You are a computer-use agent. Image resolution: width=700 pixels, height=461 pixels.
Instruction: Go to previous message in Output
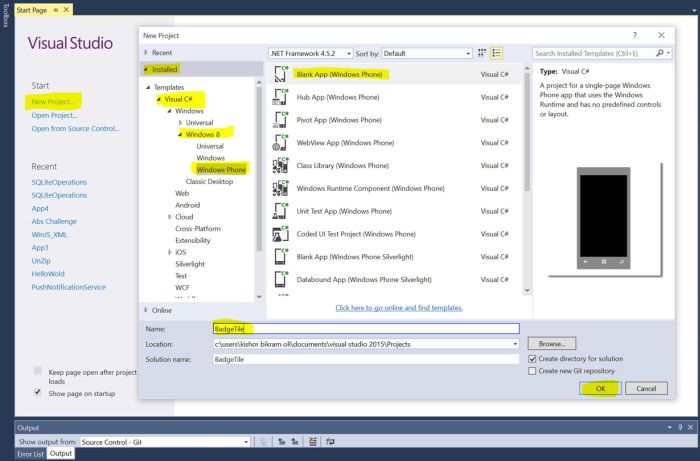tap(282, 441)
